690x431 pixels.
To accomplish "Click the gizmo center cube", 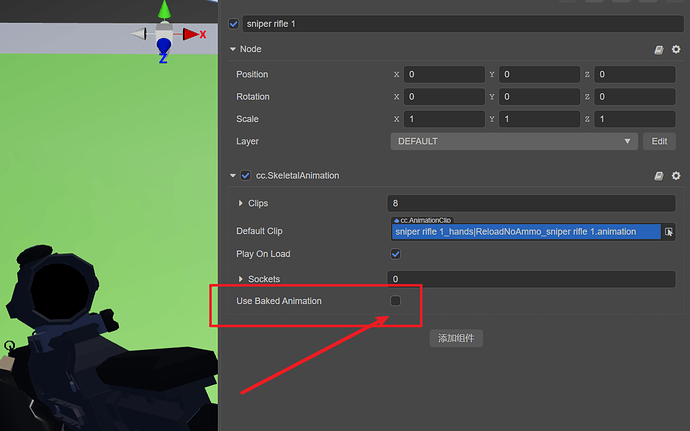I will (x=164, y=31).
